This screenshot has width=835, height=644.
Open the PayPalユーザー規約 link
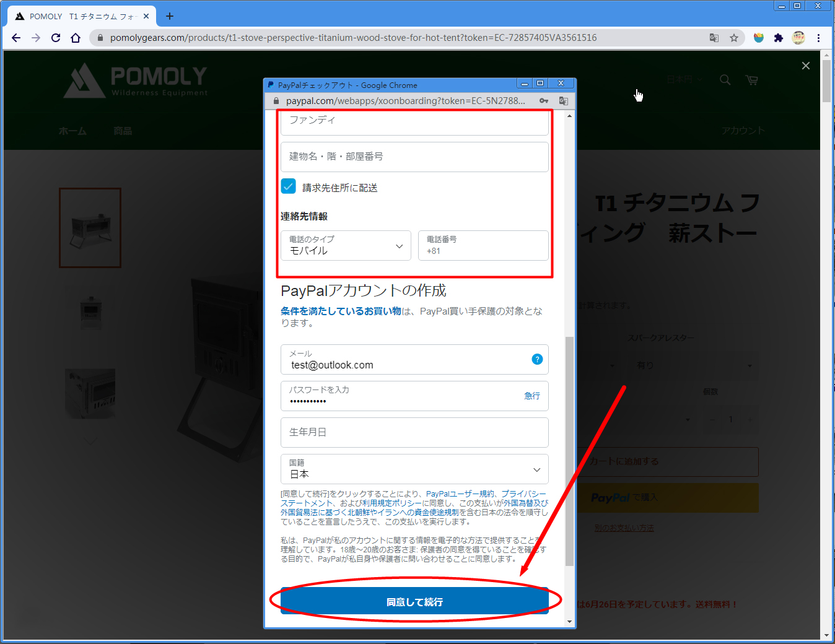460,494
